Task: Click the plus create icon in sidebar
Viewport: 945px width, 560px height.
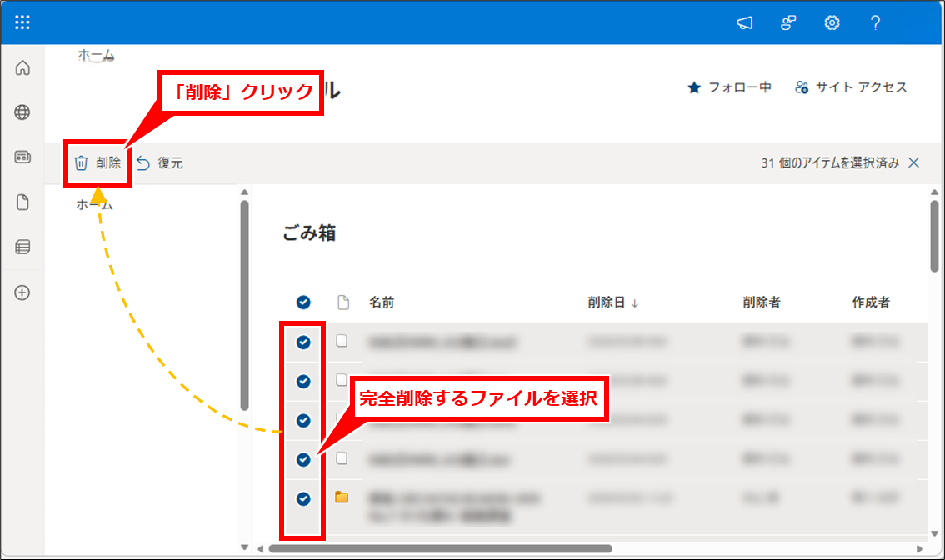Action: tap(22, 292)
